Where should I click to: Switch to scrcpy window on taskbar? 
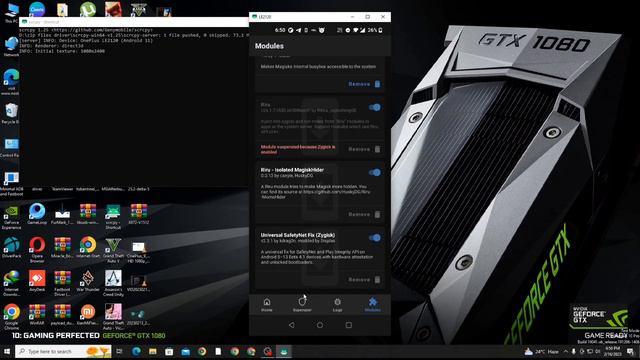(x=284, y=351)
